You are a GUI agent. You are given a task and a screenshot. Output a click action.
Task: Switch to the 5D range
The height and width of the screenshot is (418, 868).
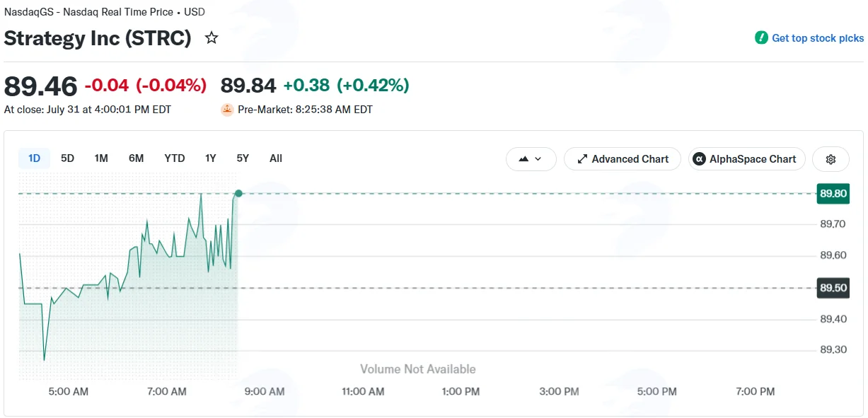[x=67, y=158]
